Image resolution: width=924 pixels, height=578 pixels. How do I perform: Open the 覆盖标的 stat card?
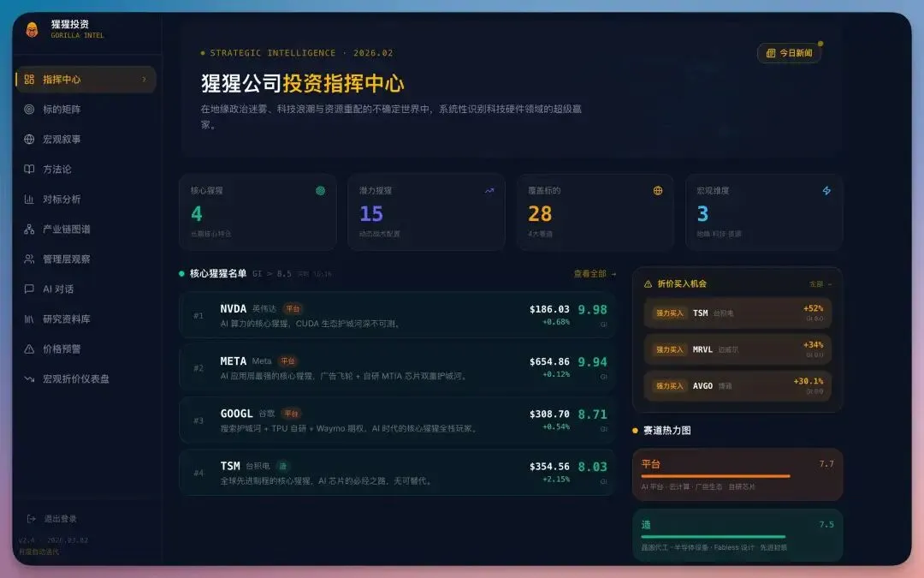[595, 212]
